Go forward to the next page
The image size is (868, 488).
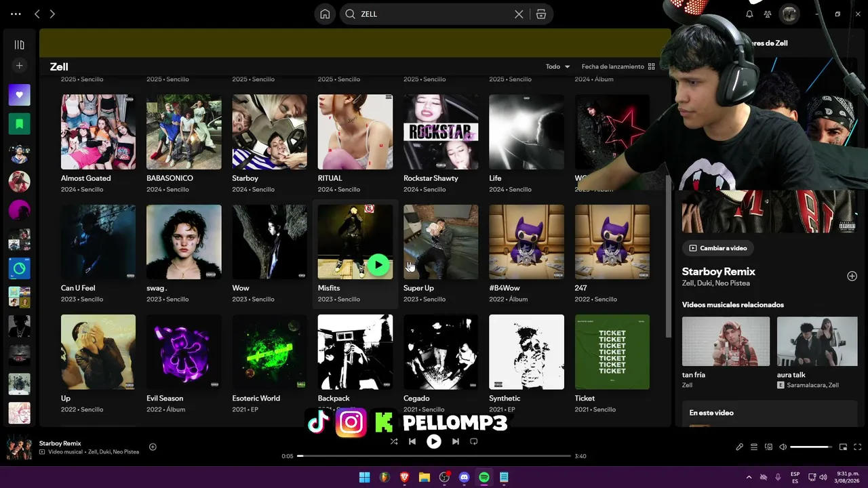point(52,14)
